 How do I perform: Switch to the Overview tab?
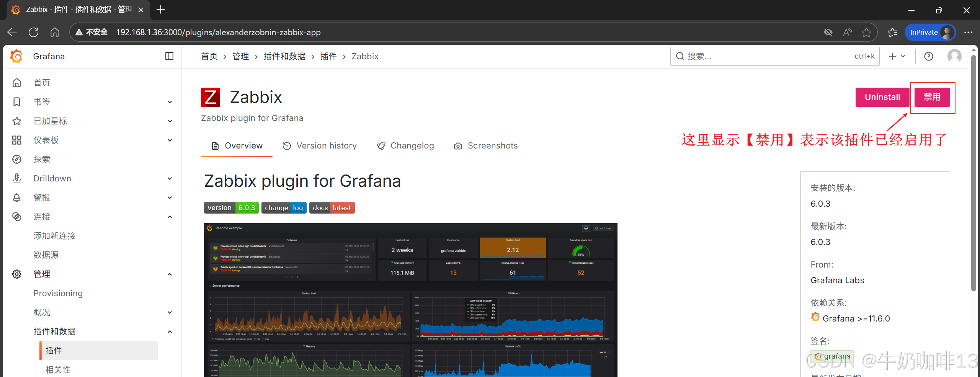click(x=237, y=146)
